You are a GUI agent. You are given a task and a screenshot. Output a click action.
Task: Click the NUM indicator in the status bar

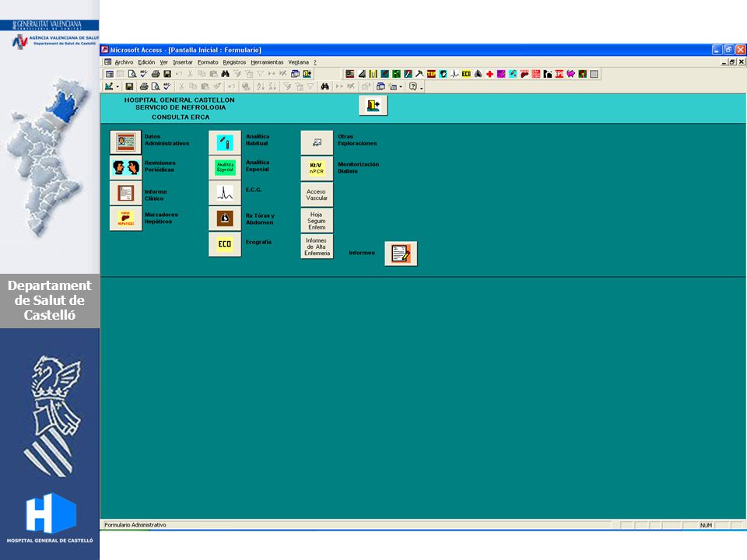[706, 525]
